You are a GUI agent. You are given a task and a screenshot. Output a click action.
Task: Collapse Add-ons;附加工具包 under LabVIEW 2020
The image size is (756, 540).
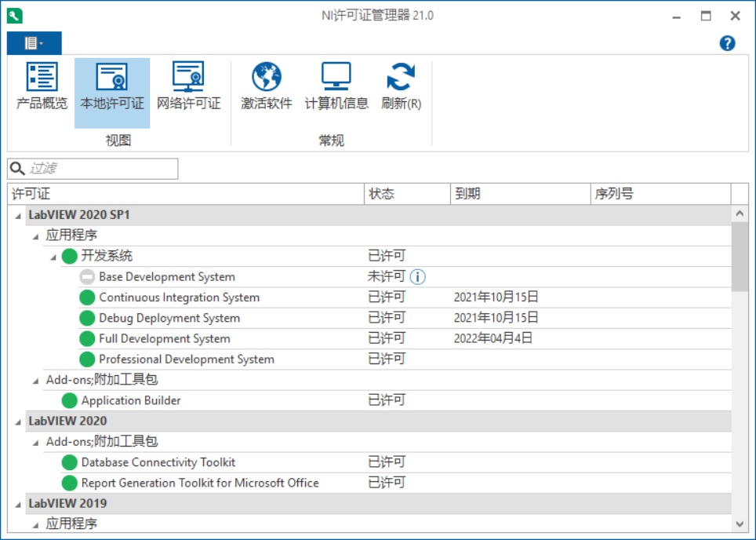click(x=35, y=443)
